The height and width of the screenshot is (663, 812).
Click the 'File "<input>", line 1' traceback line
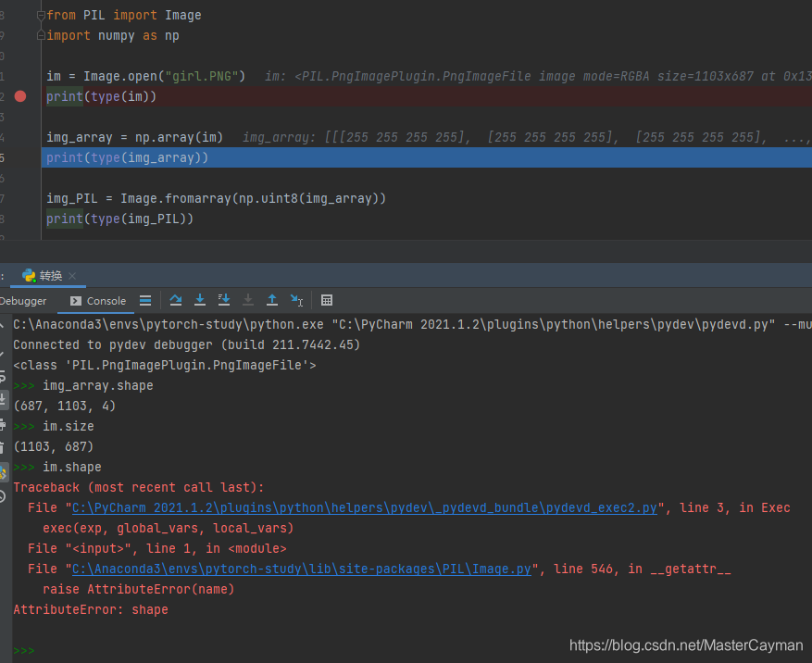pyautogui.click(x=156, y=548)
